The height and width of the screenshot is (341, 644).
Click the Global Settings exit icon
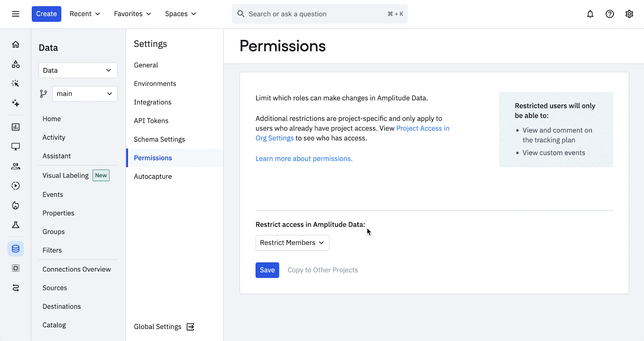click(x=190, y=327)
